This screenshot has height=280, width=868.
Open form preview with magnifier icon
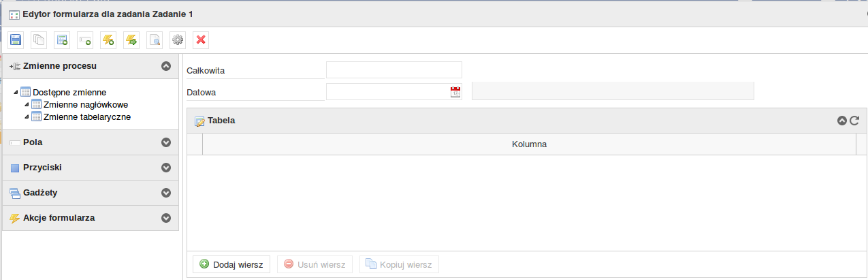pyautogui.click(x=155, y=40)
